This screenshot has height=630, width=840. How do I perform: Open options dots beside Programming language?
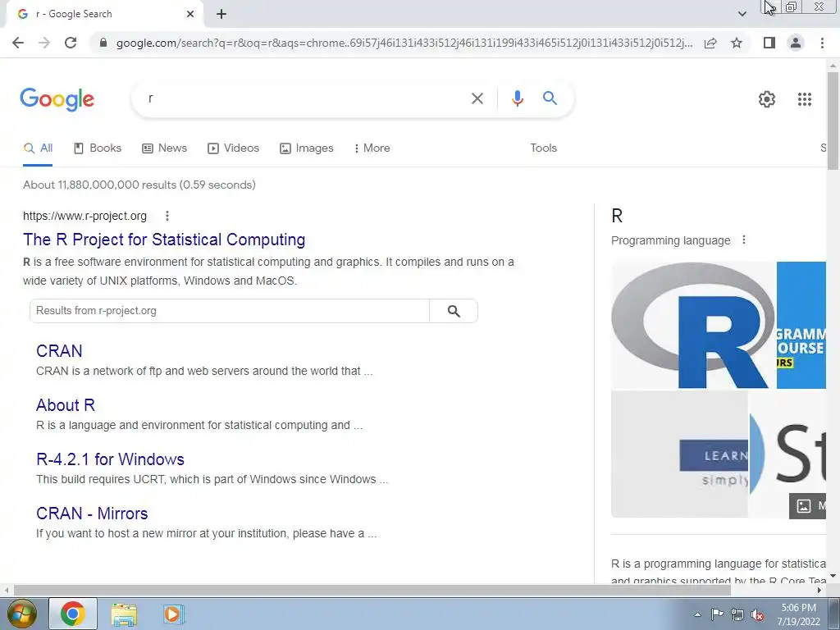(x=743, y=240)
